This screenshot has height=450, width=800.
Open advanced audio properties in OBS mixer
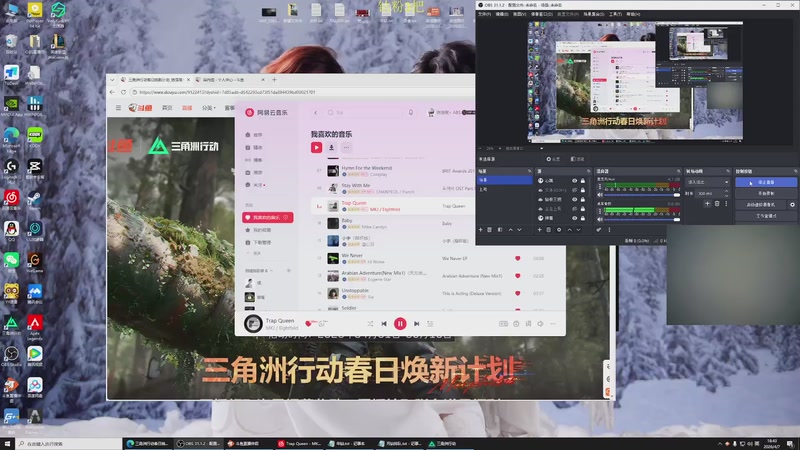pyautogui.click(x=598, y=230)
